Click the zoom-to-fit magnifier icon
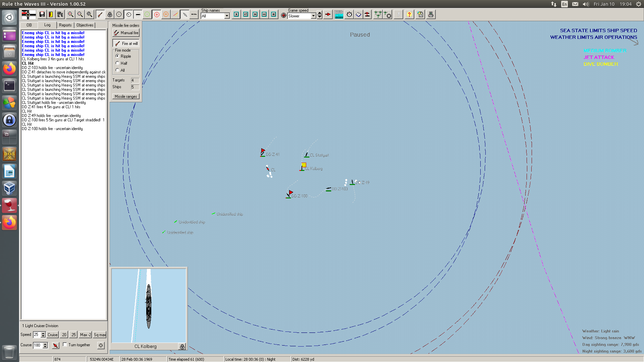Screen dimensions: 644x362 pos(89,14)
